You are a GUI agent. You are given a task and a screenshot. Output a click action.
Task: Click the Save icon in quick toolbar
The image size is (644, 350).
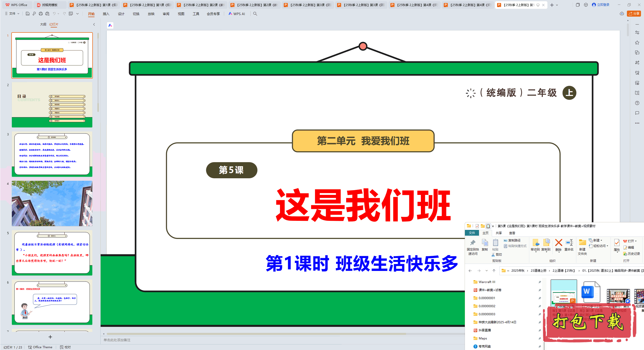click(x=28, y=14)
